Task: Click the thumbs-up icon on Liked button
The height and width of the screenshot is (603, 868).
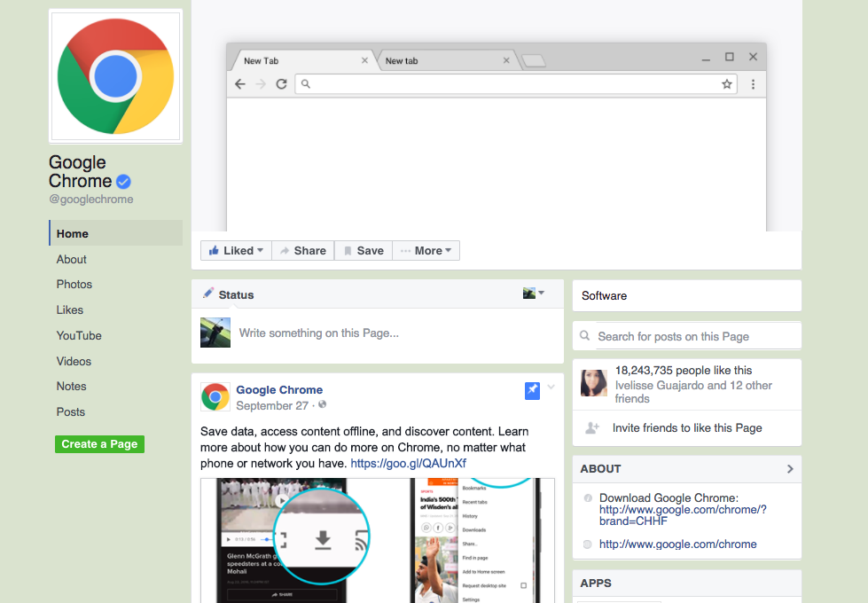Action: pyautogui.click(x=214, y=251)
